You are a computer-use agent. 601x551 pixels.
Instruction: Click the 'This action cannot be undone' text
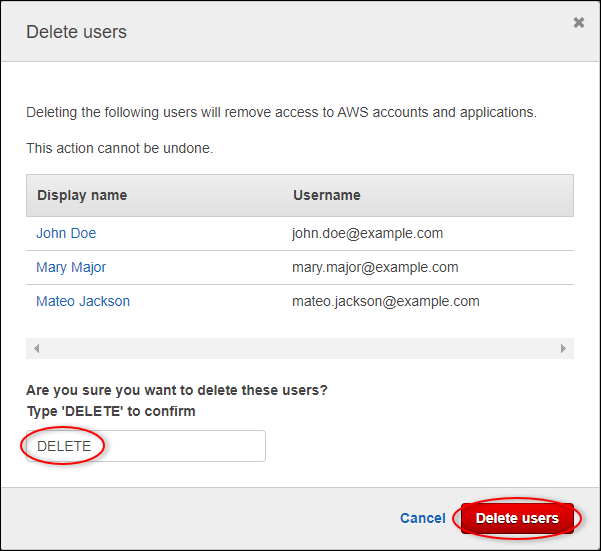[119, 148]
